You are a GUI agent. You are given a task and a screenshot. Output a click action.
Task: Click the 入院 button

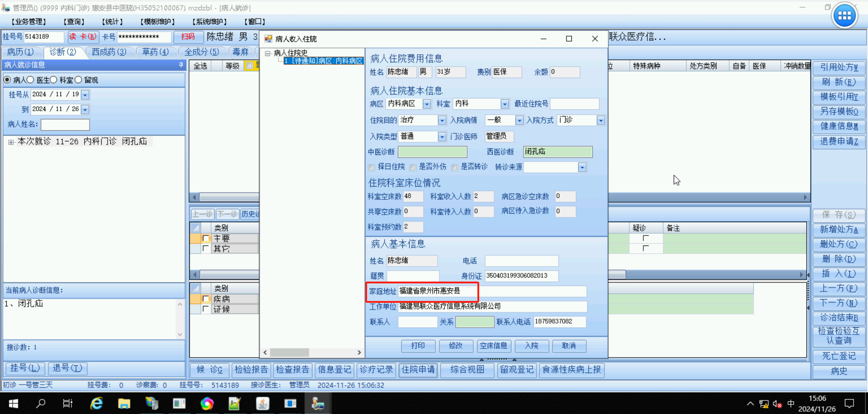[x=532, y=346]
